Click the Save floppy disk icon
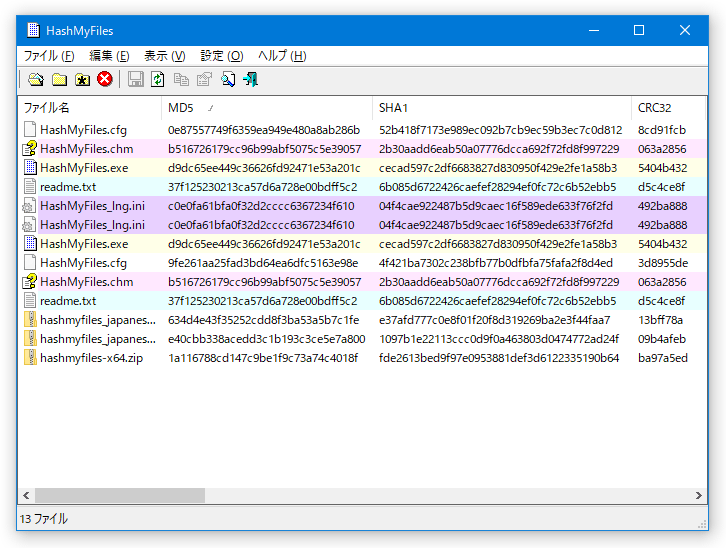Viewport: 726px width, 548px height. 135,79
